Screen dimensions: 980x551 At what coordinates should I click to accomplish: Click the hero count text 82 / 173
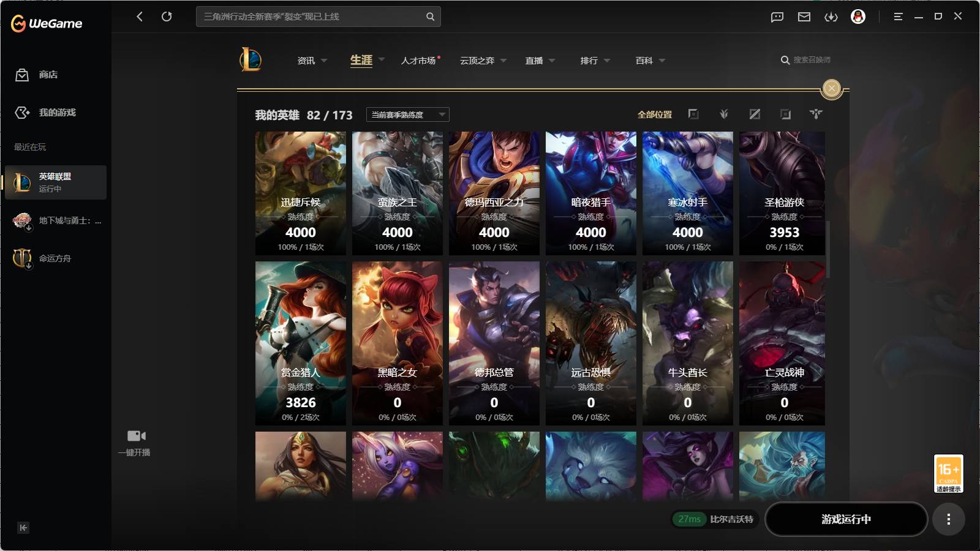tap(330, 115)
